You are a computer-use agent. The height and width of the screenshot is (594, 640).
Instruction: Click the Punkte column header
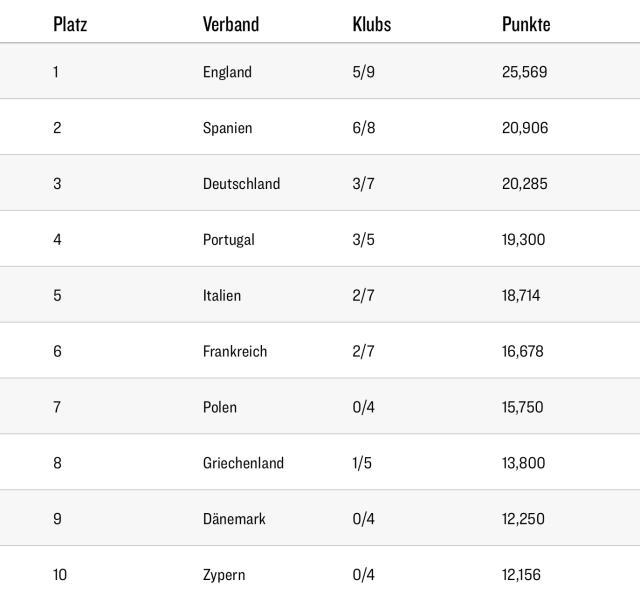526,24
